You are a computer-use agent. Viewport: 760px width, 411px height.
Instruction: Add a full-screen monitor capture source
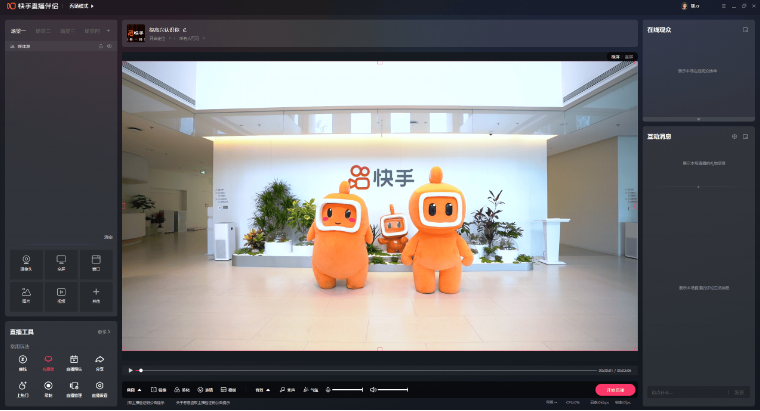[x=61, y=264]
